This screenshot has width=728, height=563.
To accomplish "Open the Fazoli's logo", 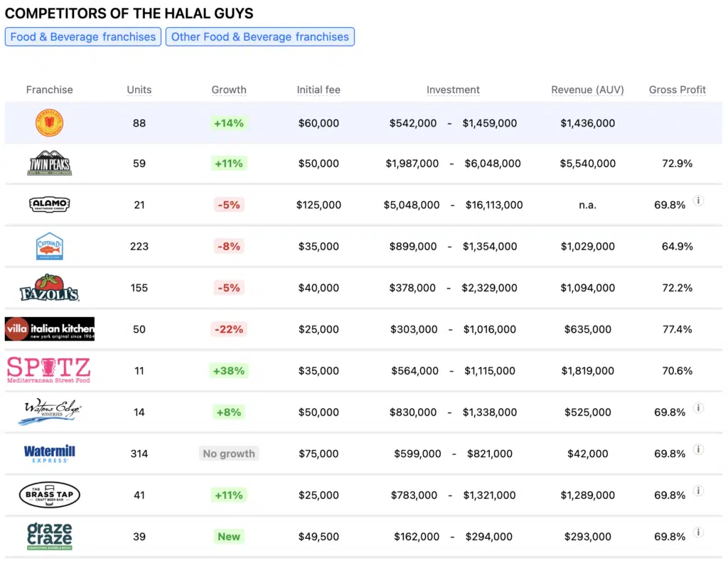I will (x=49, y=288).
